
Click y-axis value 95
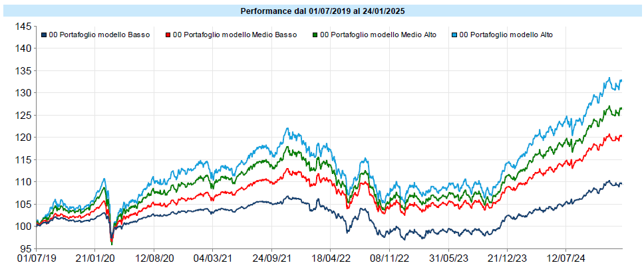pyautogui.click(x=27, y=248)
